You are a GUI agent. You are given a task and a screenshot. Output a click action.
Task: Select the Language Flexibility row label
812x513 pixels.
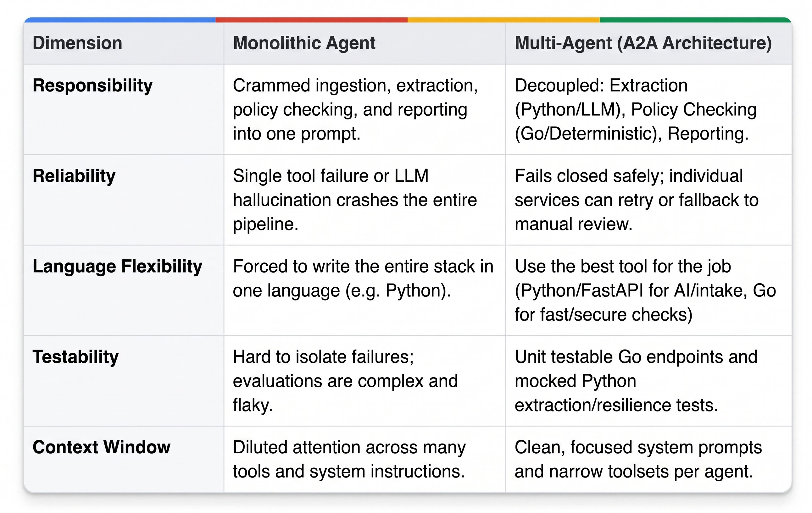[117, 267]
